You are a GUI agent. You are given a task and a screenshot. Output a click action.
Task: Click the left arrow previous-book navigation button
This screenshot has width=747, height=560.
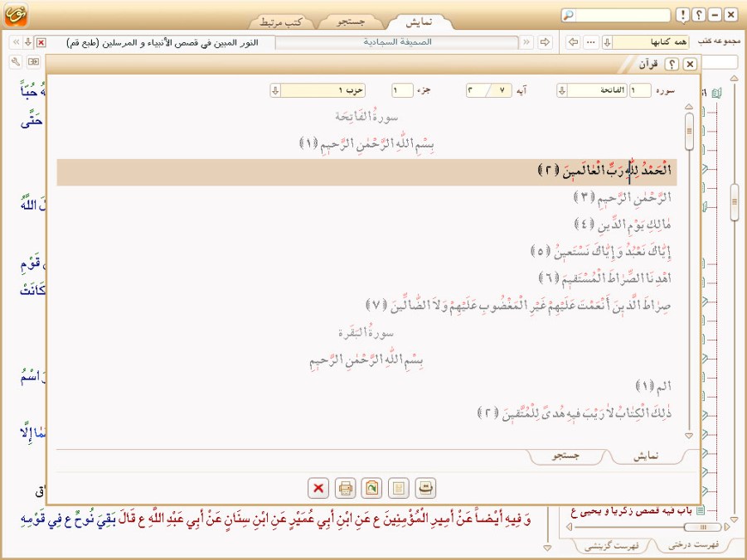(x=573, y=42)
